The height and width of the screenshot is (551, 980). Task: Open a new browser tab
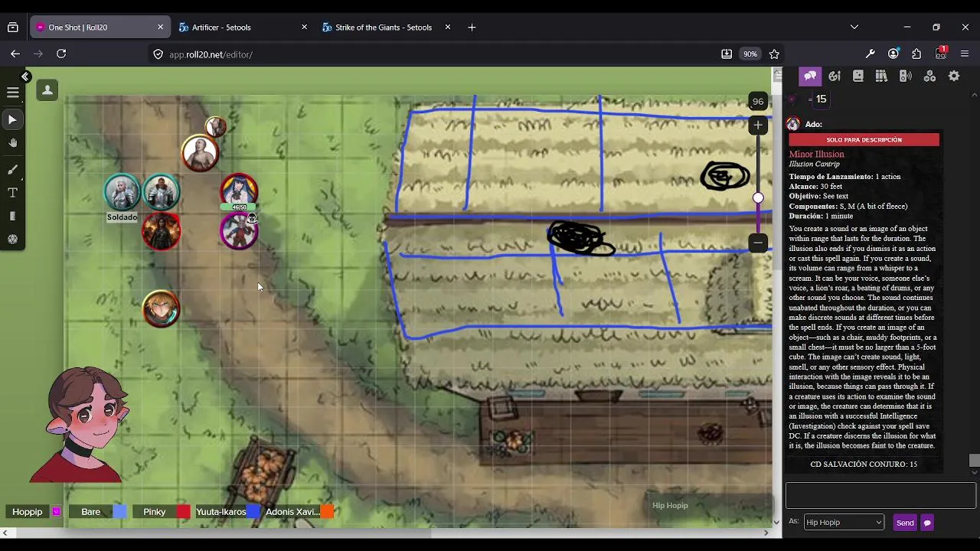472,27
